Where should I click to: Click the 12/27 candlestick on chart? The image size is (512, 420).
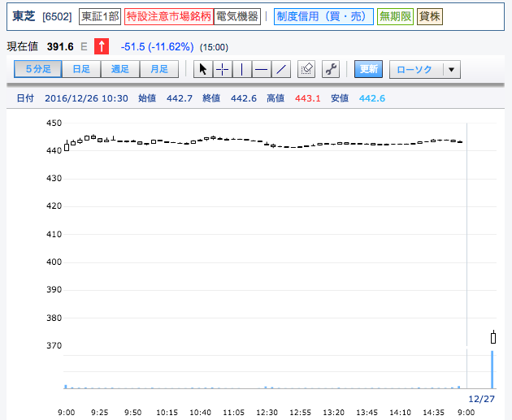[493, 337]
